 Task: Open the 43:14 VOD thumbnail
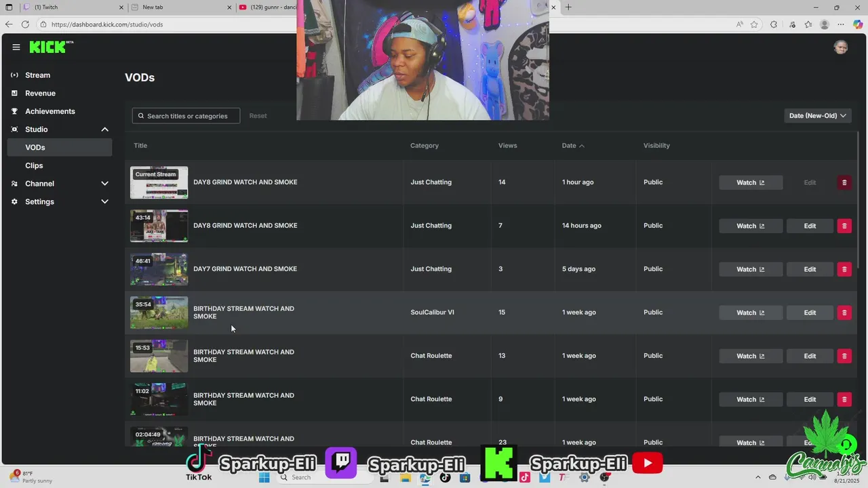click(x=159, y=226)
